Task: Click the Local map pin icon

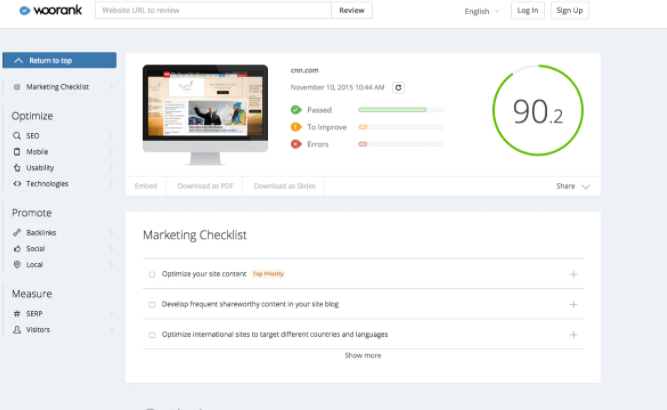Action: [17, 265]
